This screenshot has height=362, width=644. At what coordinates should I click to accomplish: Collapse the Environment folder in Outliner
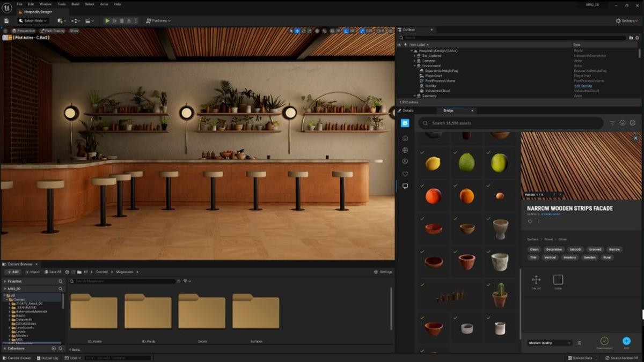tap(414, 66)
